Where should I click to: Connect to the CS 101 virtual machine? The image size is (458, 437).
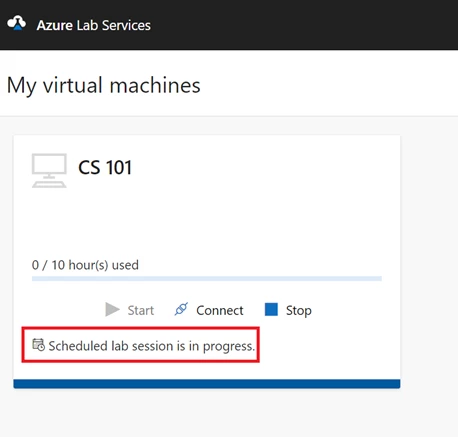pos(209,310)
